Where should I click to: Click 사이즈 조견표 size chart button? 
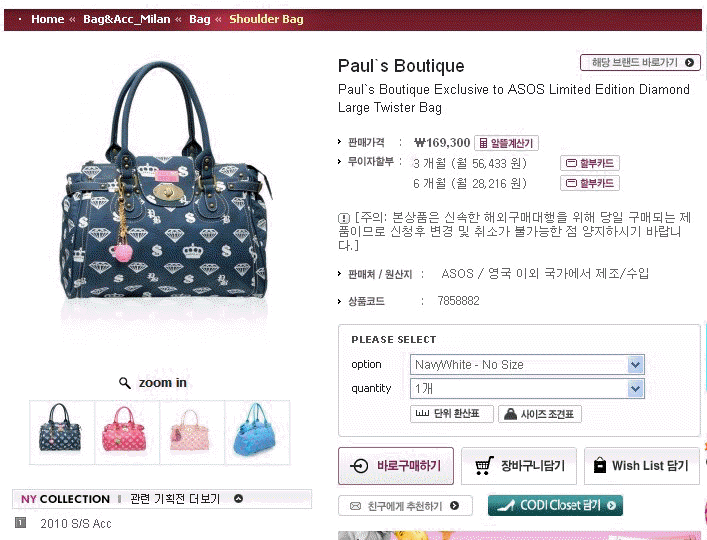tap(540, 414)
